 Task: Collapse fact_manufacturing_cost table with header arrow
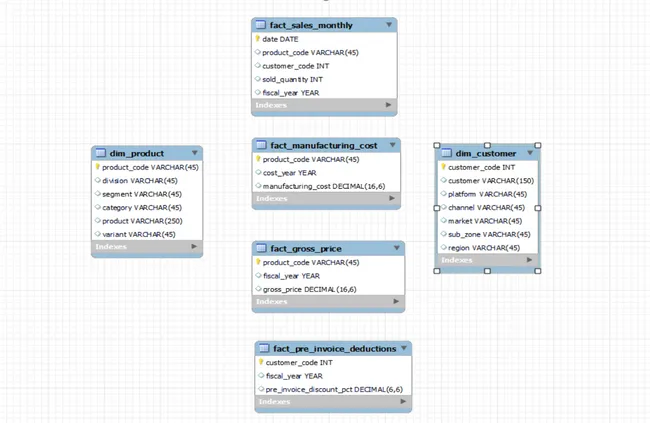tap(392, 145)
